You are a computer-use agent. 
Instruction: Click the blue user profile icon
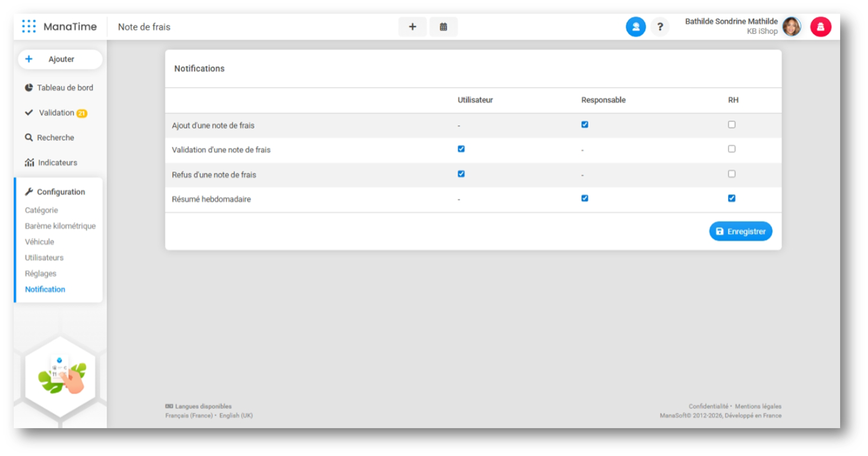[635, 27]
